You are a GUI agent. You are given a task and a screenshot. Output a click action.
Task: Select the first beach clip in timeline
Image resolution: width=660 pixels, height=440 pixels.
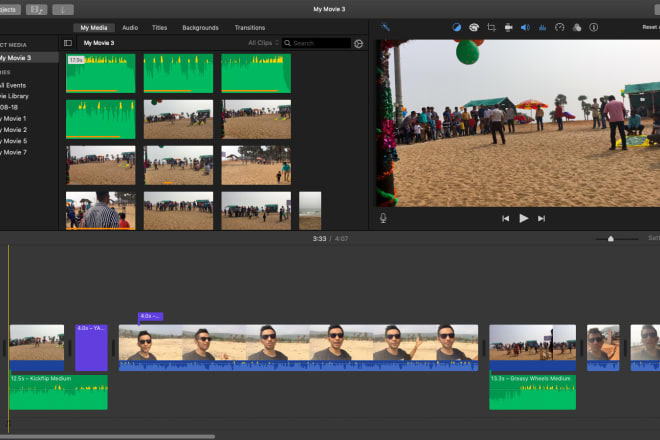tap(37, 348)
